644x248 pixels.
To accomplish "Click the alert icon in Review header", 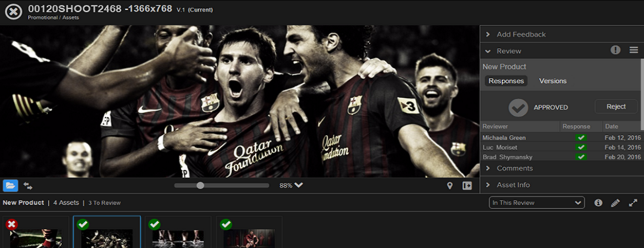I will 615,50.
